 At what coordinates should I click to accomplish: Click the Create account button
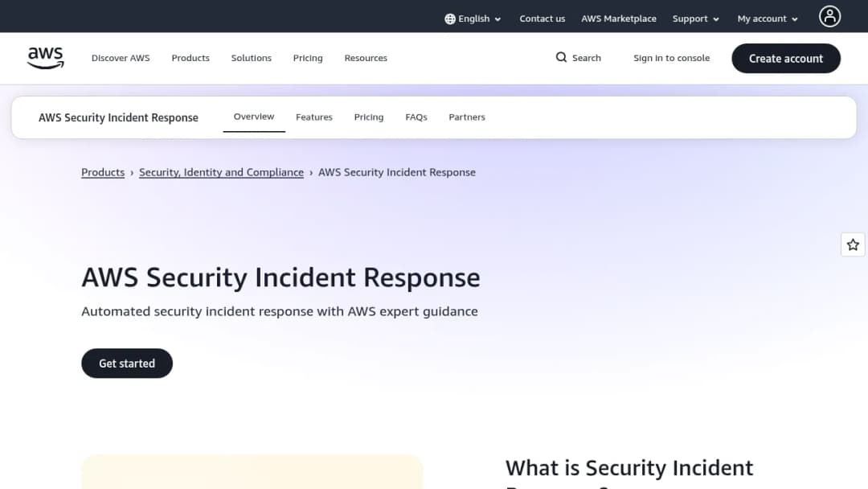[x=785, y=58]
